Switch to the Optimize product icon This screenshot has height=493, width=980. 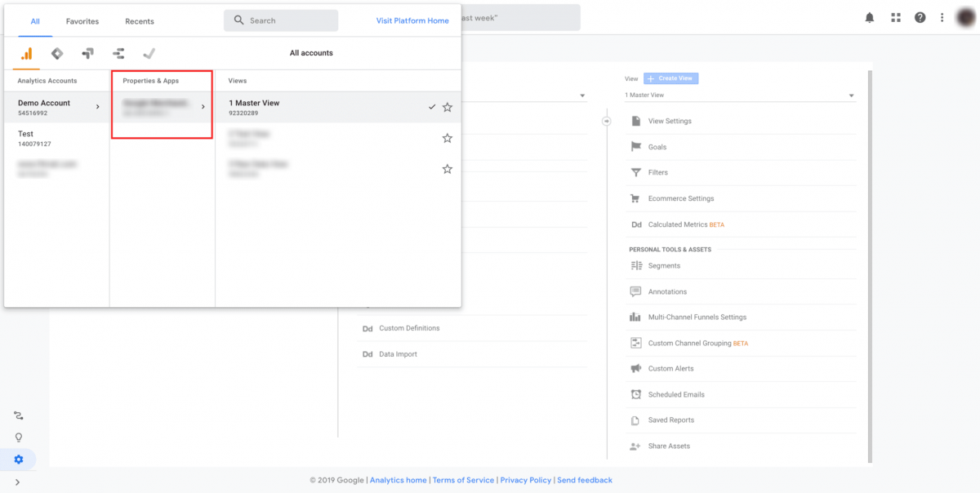[x=88, y=54]
